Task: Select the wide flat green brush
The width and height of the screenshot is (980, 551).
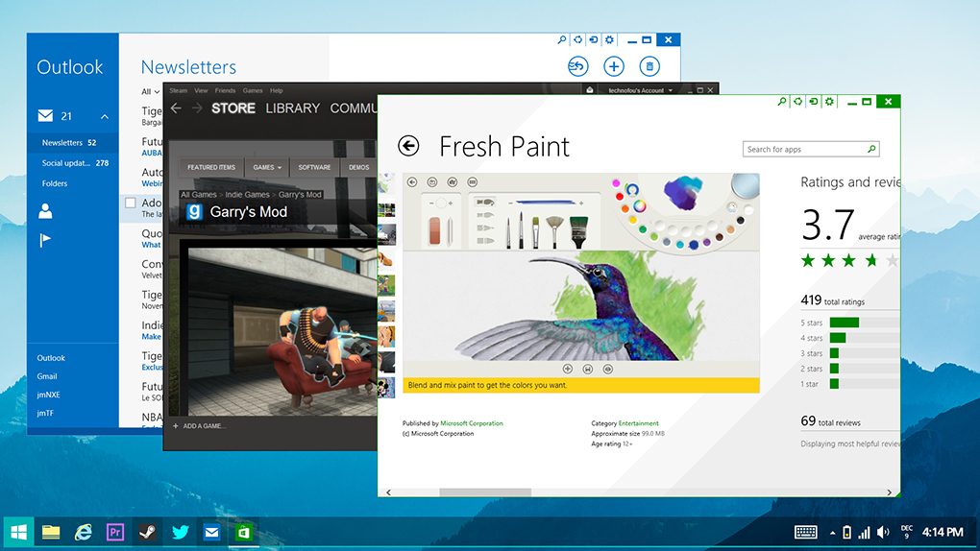Action: [578, 231]
